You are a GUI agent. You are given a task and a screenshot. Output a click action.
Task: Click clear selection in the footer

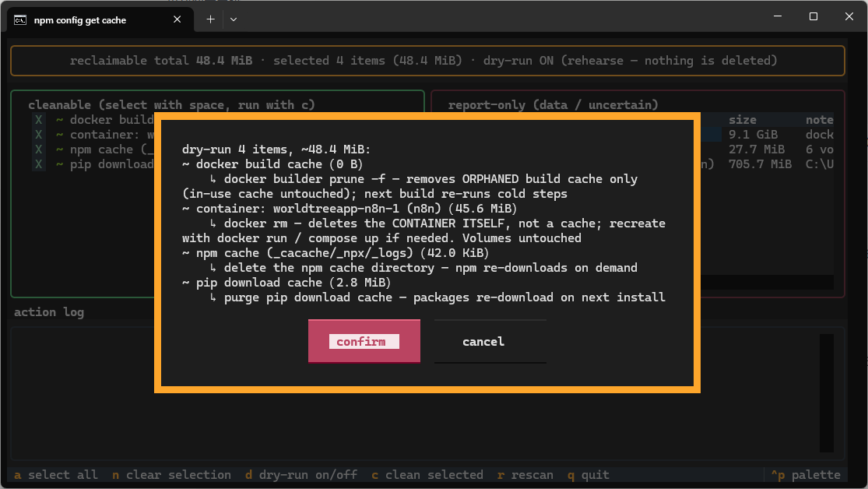[171, 475]
